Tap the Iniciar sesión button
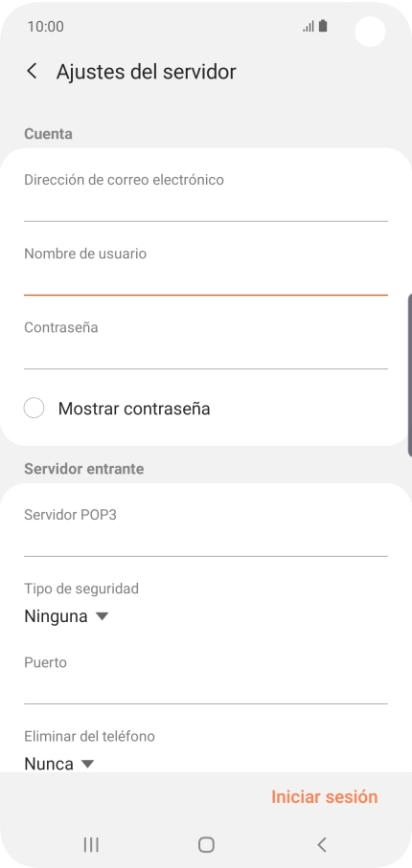Viewport: 412px width, 868px height. pos(325,796)
